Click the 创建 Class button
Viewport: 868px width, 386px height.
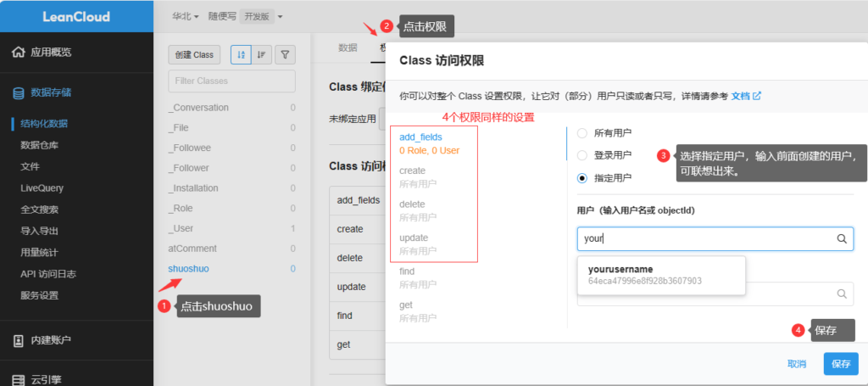pos(194,54)
